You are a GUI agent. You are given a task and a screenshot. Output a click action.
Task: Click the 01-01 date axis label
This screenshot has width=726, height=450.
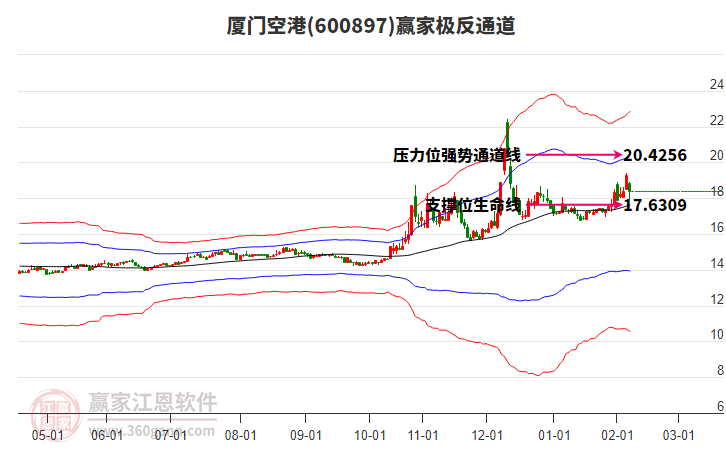coord(554,435)
